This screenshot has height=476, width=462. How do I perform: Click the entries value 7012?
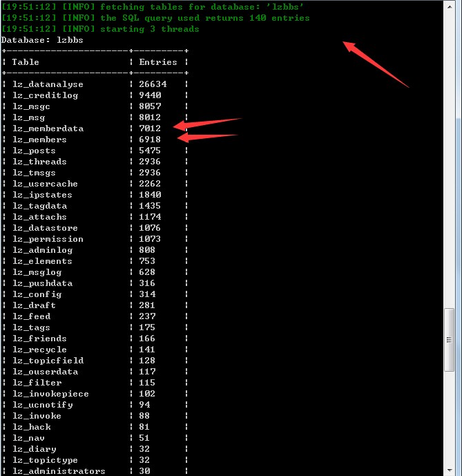pos(150,128)
